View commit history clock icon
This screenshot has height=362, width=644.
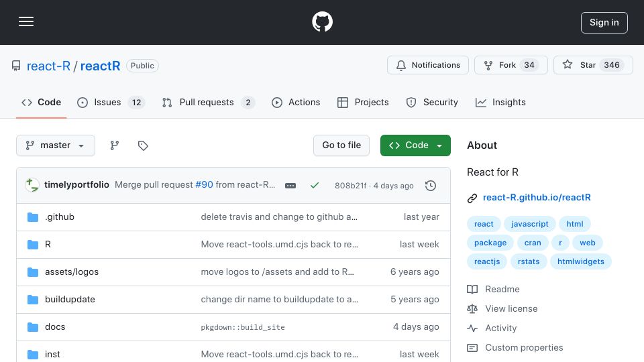pos(431,186)
